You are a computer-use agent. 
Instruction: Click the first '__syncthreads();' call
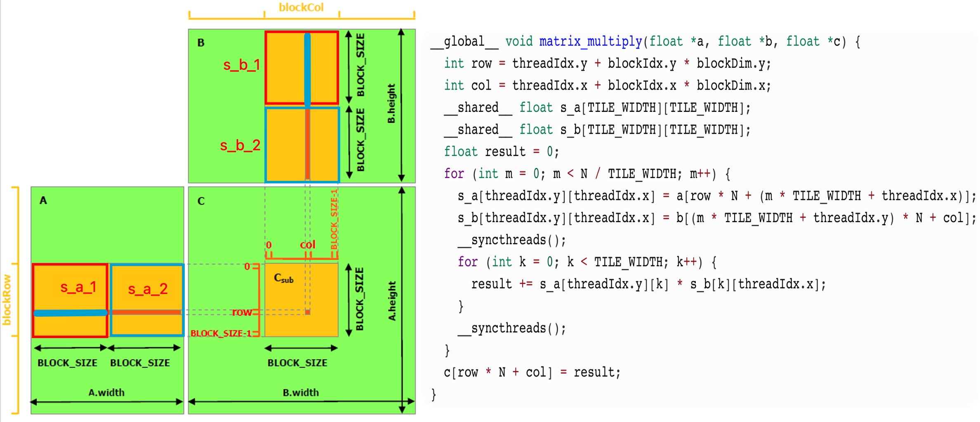[x=512, y=240]
